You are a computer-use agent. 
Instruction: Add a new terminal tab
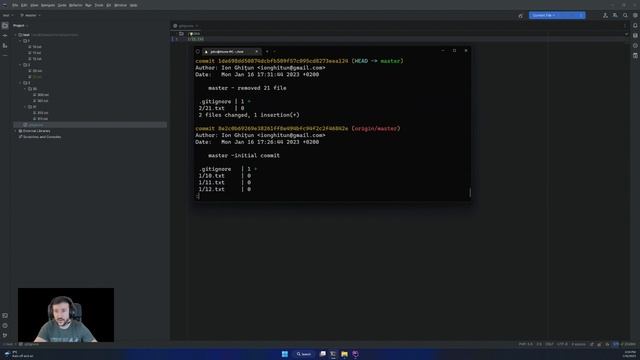(x=267, y=51)
